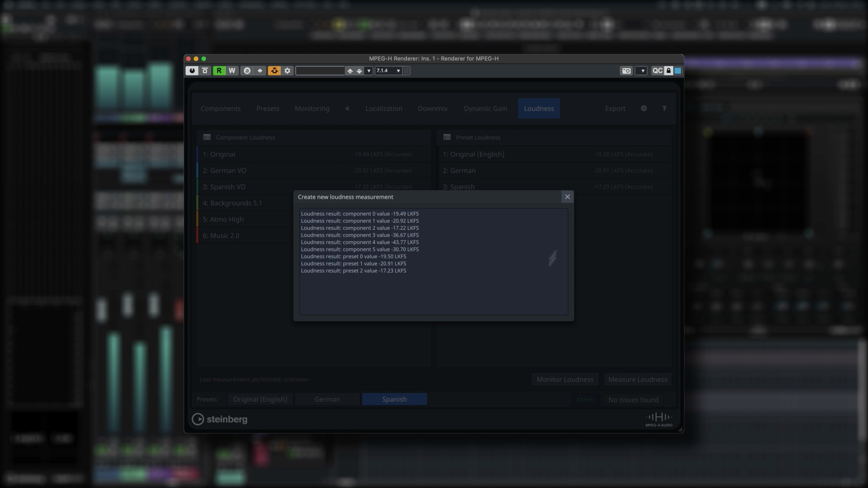Image resolution: width=868 pixels, height=488 pixels.
Task: Switch to the Dynamic Gain tab
Action: click(x=485, y=109)
